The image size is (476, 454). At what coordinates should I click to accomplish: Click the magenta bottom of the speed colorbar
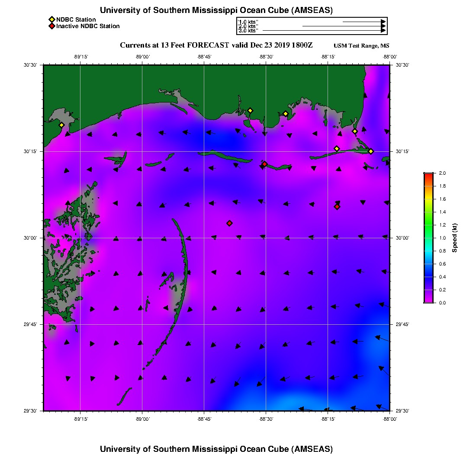coord(428,301)
